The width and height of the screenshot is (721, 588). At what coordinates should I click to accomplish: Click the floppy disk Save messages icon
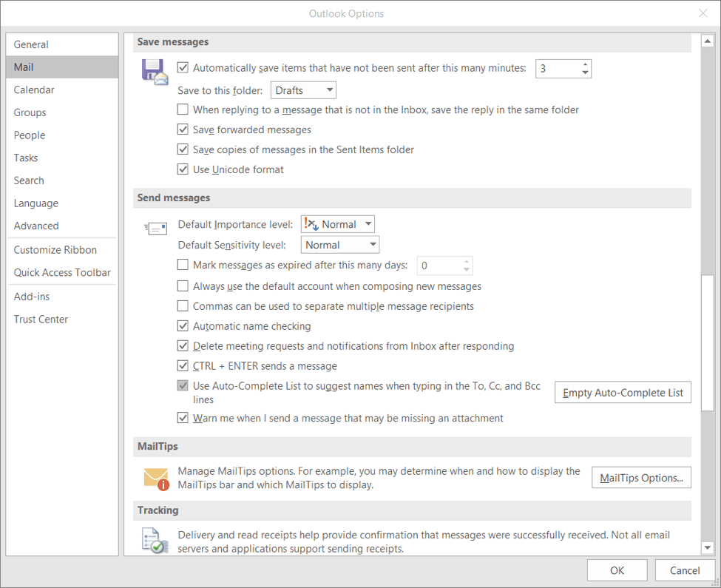(x=155, y=72)
